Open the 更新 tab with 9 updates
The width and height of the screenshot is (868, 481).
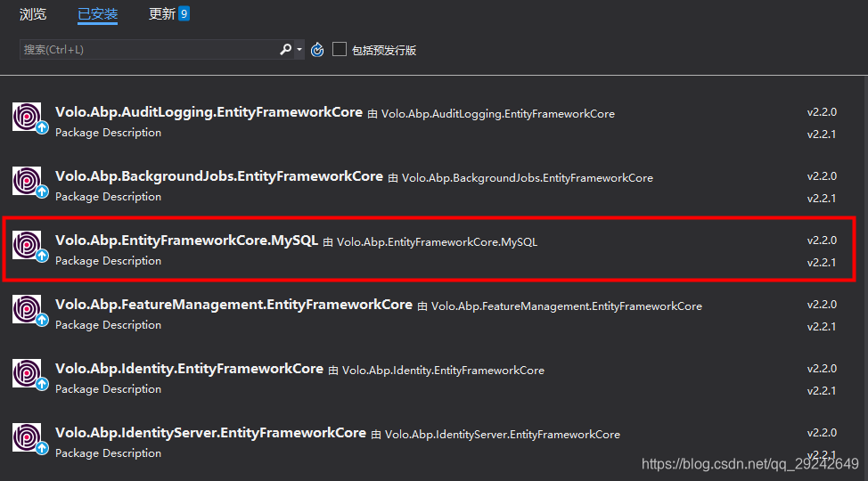[168, 14]
